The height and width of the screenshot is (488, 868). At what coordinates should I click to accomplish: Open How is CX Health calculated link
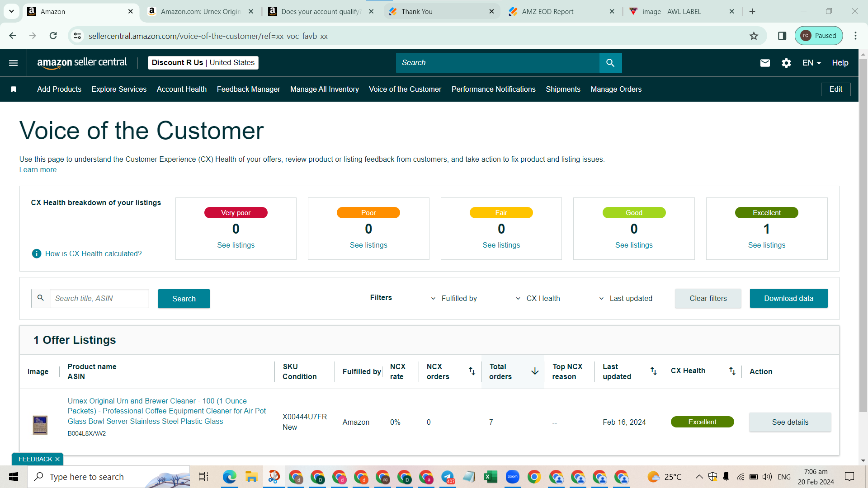[93, 254]
